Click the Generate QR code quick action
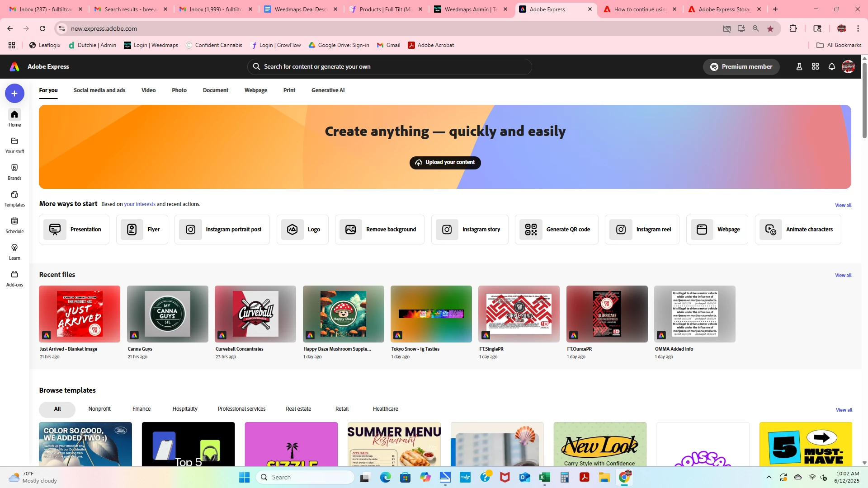Image resolution: width=868 pixels, height=488 pixels. [557, 230]
